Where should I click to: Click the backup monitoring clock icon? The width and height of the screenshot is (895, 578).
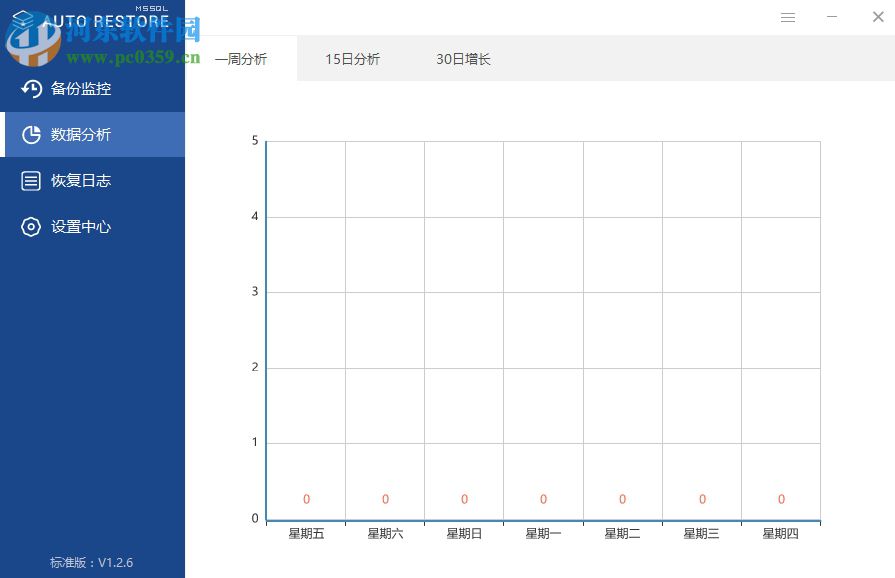pyautogui.click(x=31, y=88)
